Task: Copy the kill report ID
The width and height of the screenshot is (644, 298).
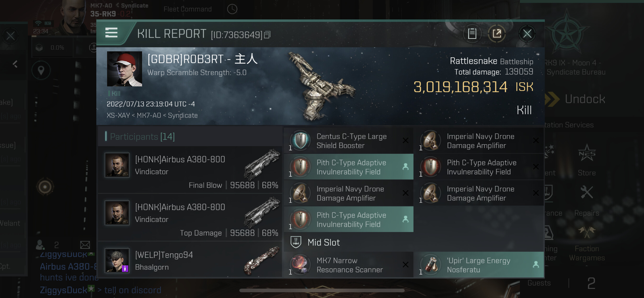Action: coord(267,35)
